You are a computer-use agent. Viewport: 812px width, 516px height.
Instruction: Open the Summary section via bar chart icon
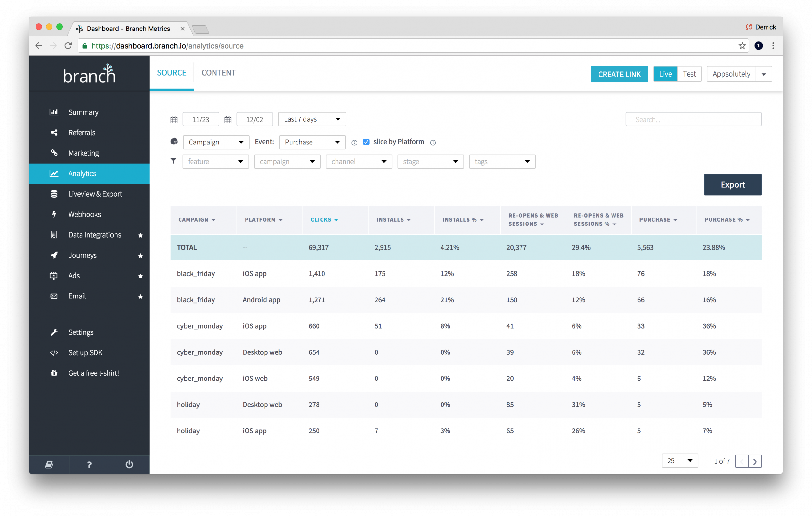(x=54, y=112)
